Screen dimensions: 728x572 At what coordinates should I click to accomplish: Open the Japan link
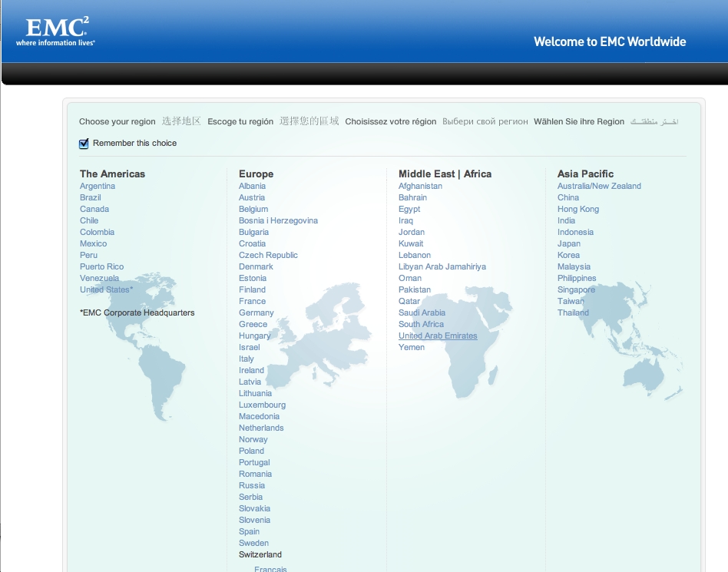[569, 243]
